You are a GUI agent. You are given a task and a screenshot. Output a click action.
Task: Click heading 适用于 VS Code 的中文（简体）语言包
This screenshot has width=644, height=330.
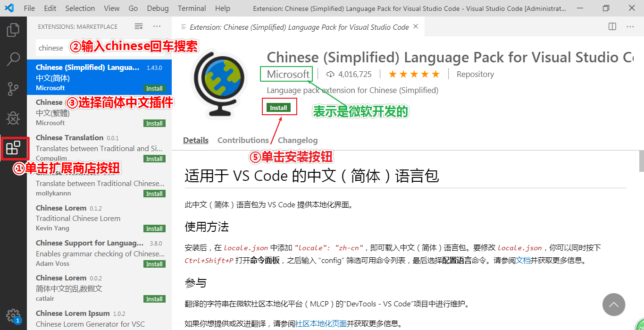click(311, 176)
